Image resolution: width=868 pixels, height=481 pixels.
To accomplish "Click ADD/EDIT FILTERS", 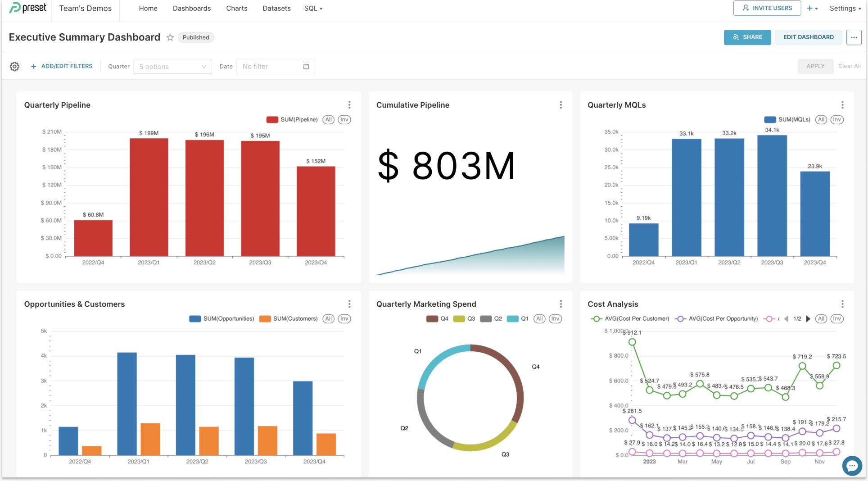I will (67, 66).
